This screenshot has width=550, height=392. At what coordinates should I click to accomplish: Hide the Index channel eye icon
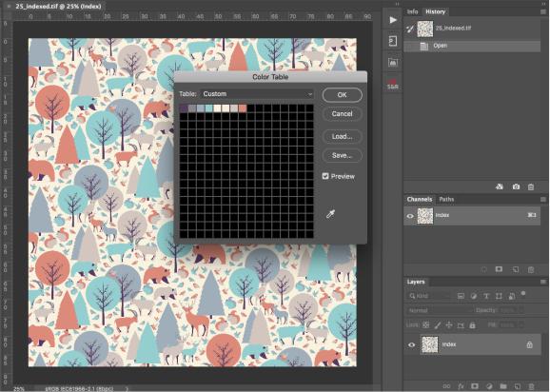(x=410, y=216)
